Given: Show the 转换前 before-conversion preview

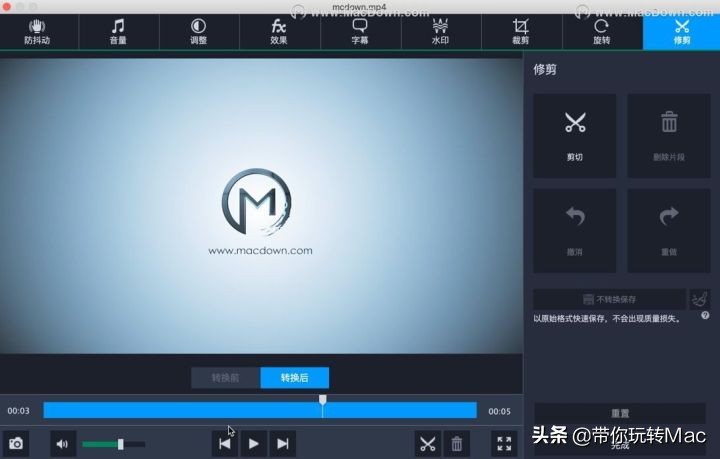Looking at the screenshot, I should tap(225, 378).
